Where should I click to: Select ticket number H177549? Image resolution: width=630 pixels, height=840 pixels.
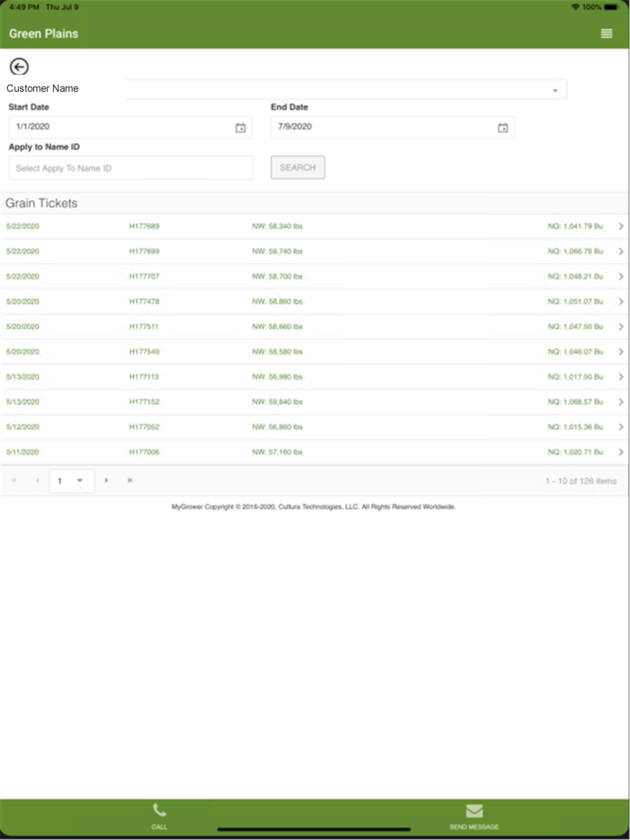click(x=144, y=352)
